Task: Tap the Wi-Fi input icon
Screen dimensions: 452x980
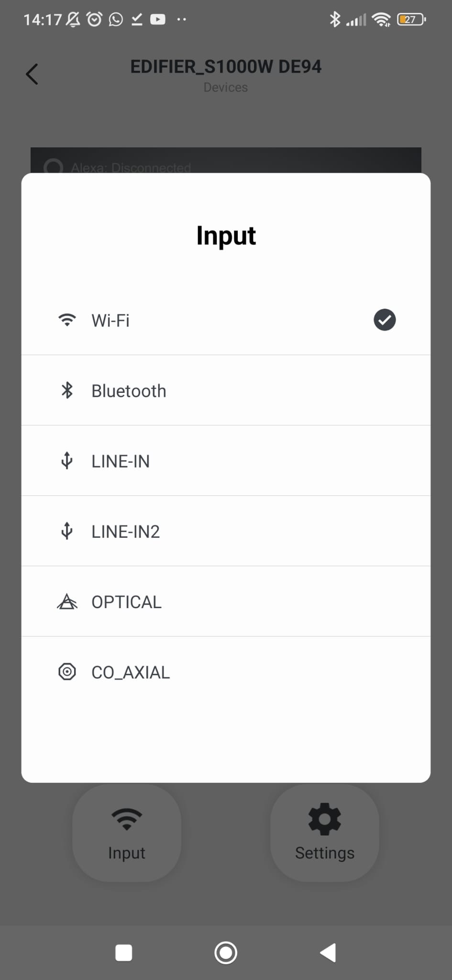Action: click(x=67, y=320)
